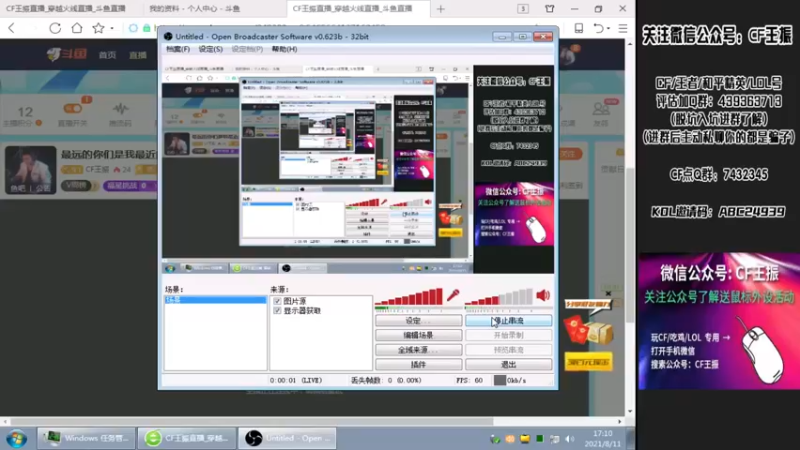Open the 设定(S) menu in OBS

[210, 49]
